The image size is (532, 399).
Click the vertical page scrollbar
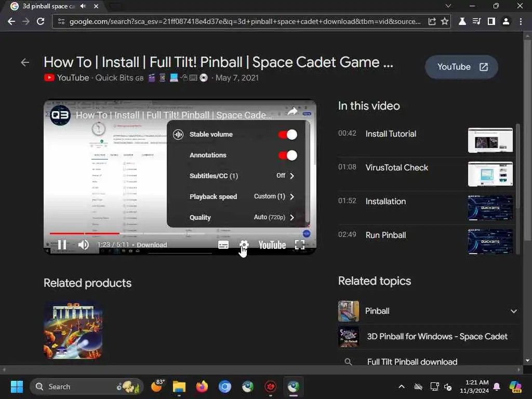tap(527, 139)
